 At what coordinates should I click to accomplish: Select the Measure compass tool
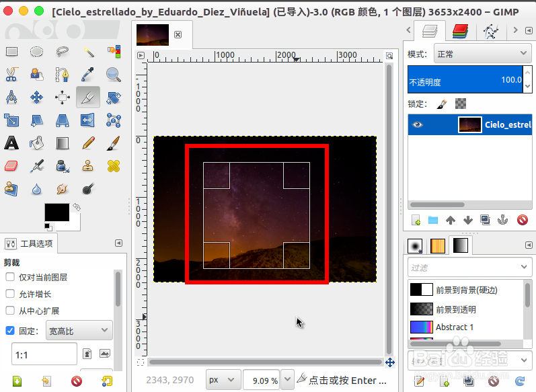(x=11, y=97)
